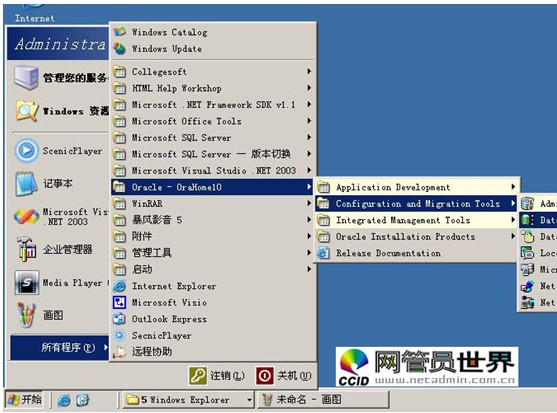The image size is (557, 413).
Task: Open 画图 Paint icon in pinned list
Action: coord(26,315)
